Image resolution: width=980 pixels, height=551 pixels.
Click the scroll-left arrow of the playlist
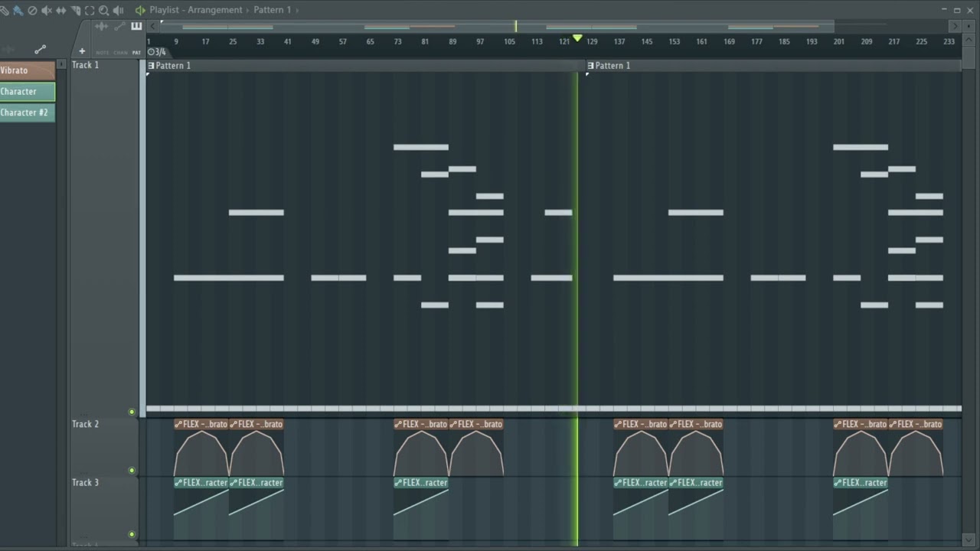point(152,26)
